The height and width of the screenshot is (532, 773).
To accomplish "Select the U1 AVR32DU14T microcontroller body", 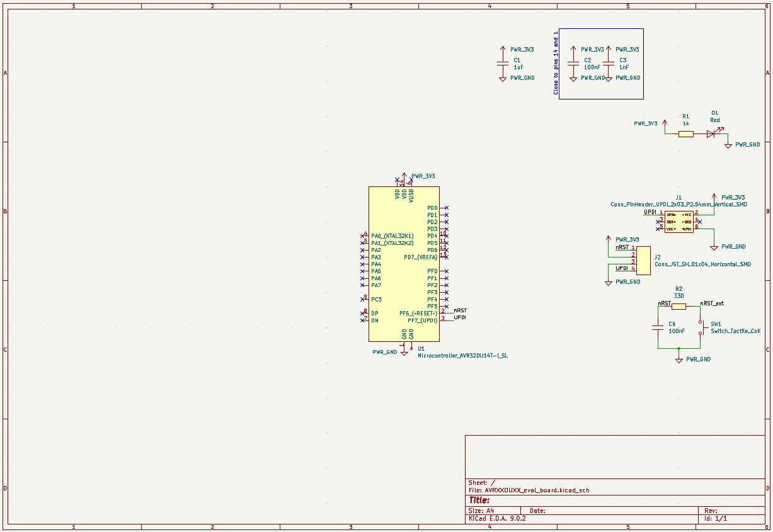I will (x=404, y=264).
